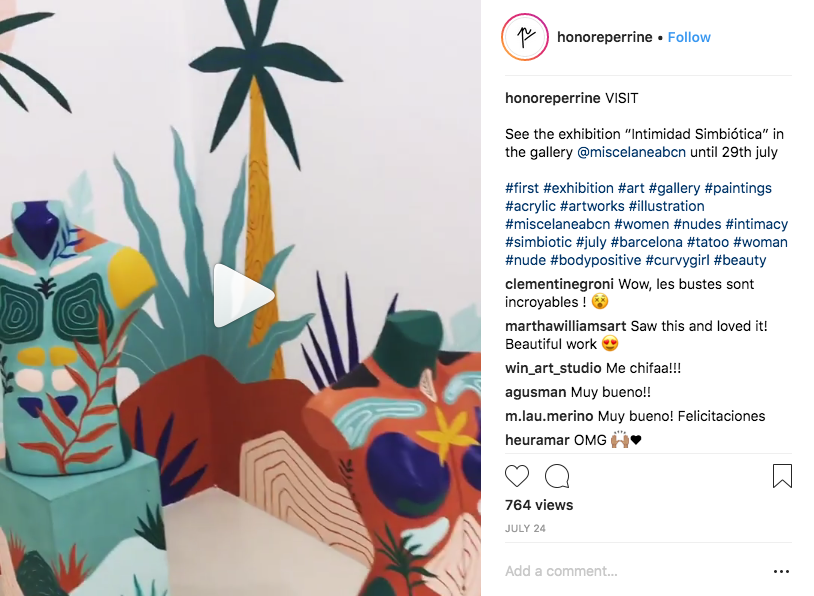
Task: Save post with the bookmark icon
Action: [782, 476]
